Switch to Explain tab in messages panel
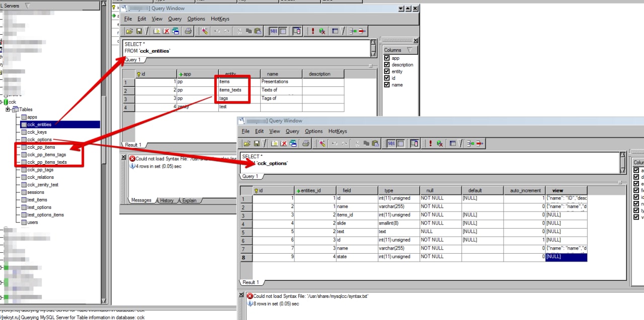Image resolution: width=644 pixels, height=320 pixels. [x=189, y=200]
